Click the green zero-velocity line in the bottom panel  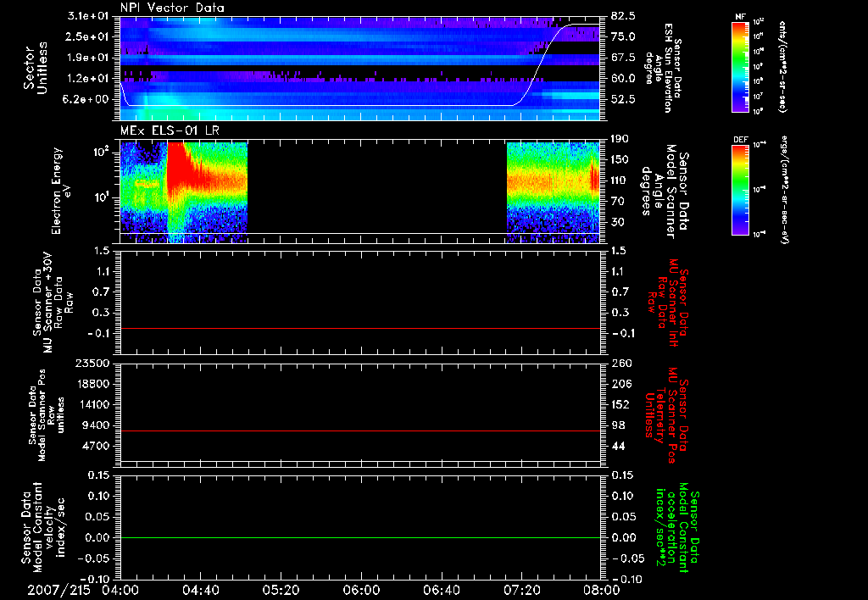click(x=359, y=537)
